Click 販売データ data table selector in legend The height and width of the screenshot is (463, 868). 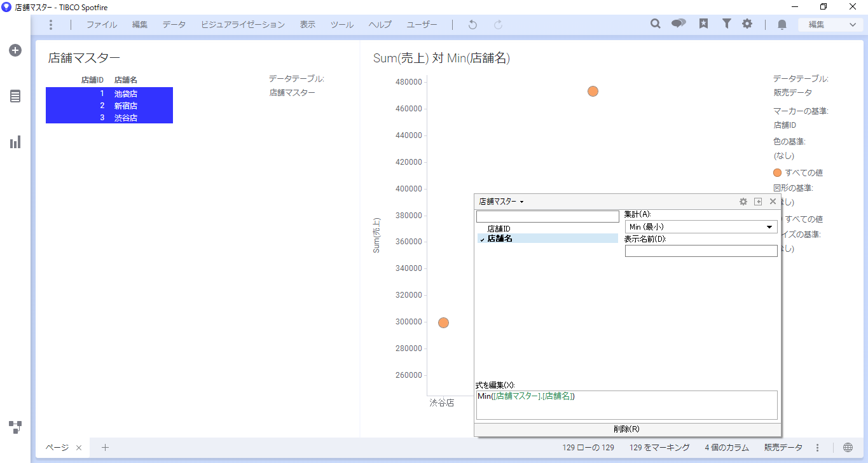pyautogui.click(x=792, y=93)
